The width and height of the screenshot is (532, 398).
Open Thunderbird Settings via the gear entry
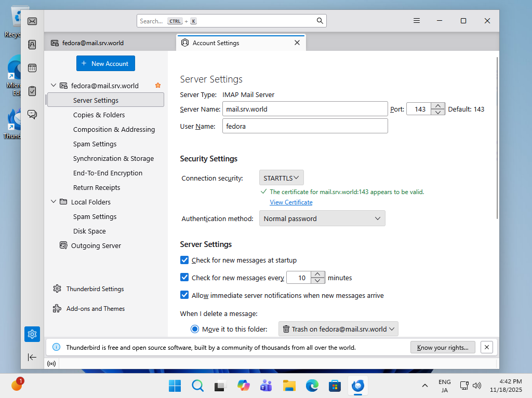click(x=95, y=289)
